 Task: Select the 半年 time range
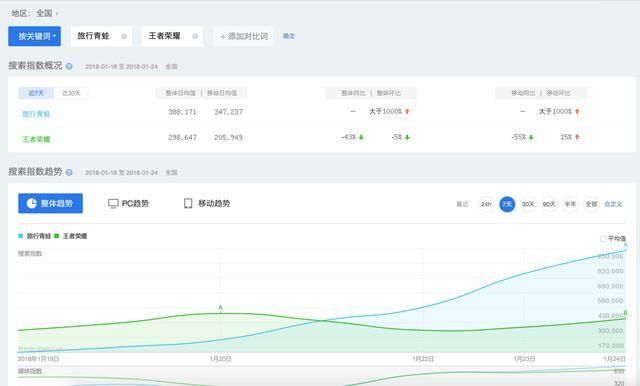pyautogui.click(x=570, y=204)
